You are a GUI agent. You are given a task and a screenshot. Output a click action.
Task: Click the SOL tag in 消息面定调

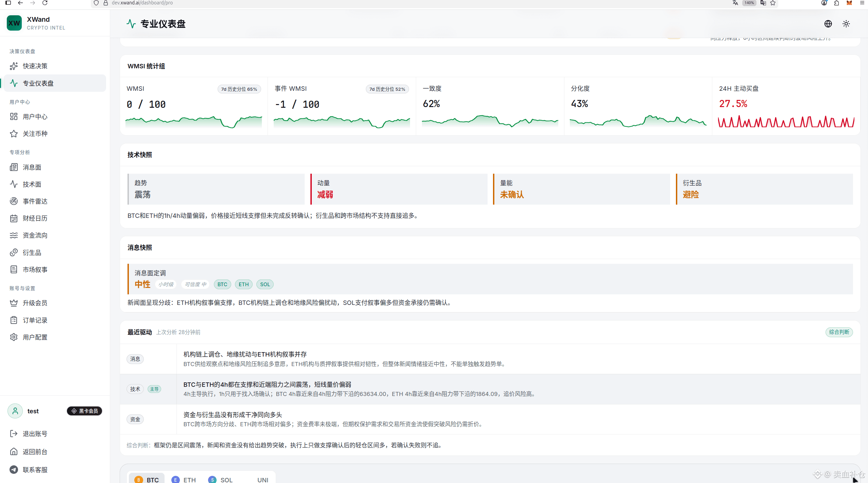[x=265, y=284]
